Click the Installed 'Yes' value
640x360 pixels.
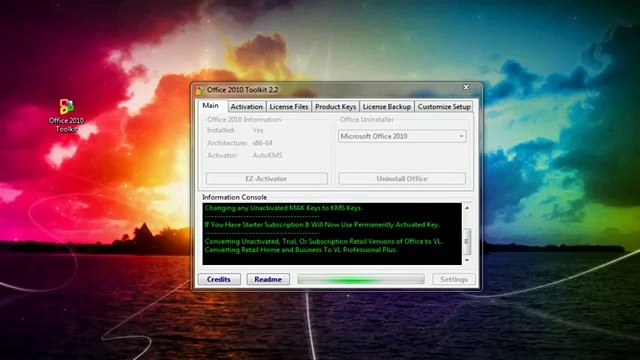[x=258, y=130]
